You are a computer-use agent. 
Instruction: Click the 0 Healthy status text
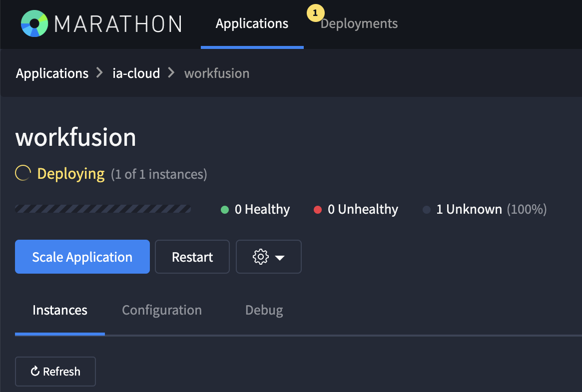(262, 209)
